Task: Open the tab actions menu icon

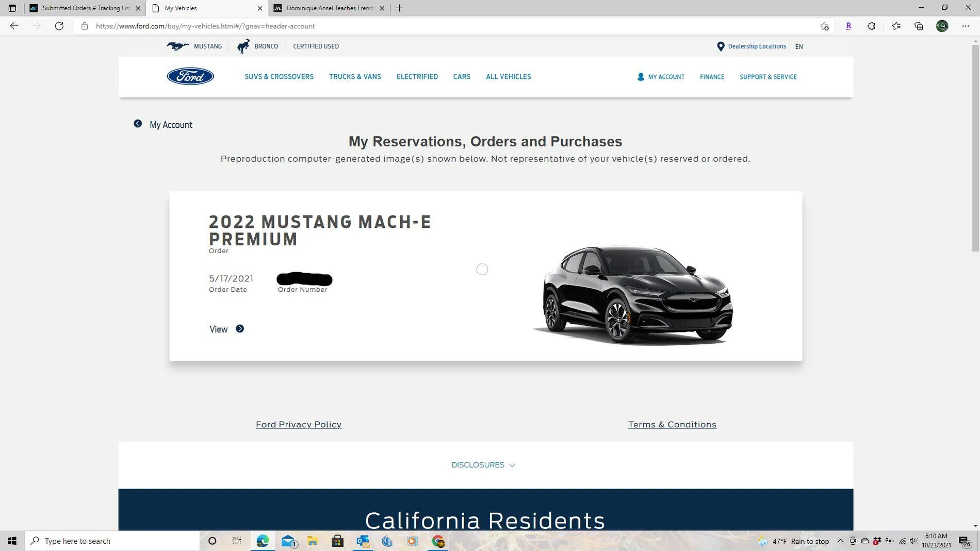Action: coord(12,8)
